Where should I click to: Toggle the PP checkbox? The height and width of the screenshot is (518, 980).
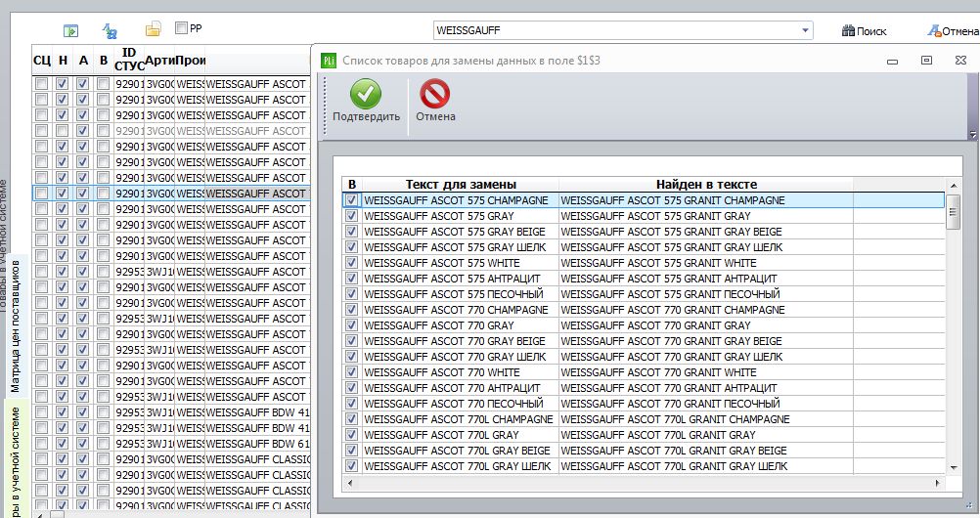pos(181,28)
